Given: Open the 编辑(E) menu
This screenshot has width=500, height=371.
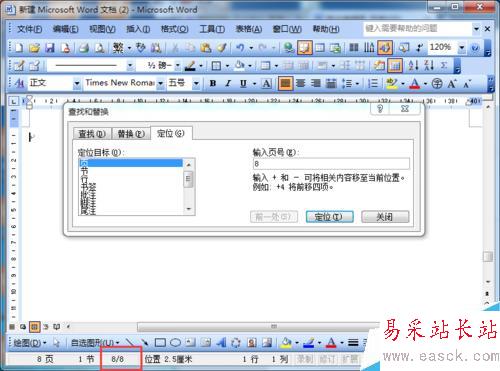Looking at the screenshot, I should click(65, 29).
